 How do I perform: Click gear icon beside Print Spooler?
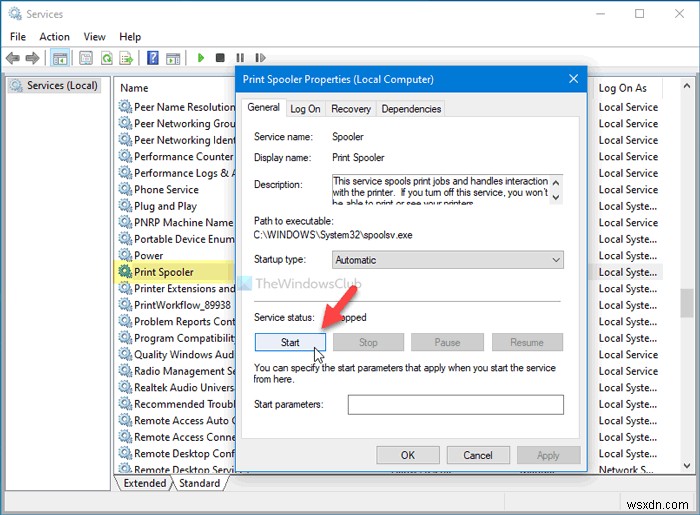[x=125, y=271]
